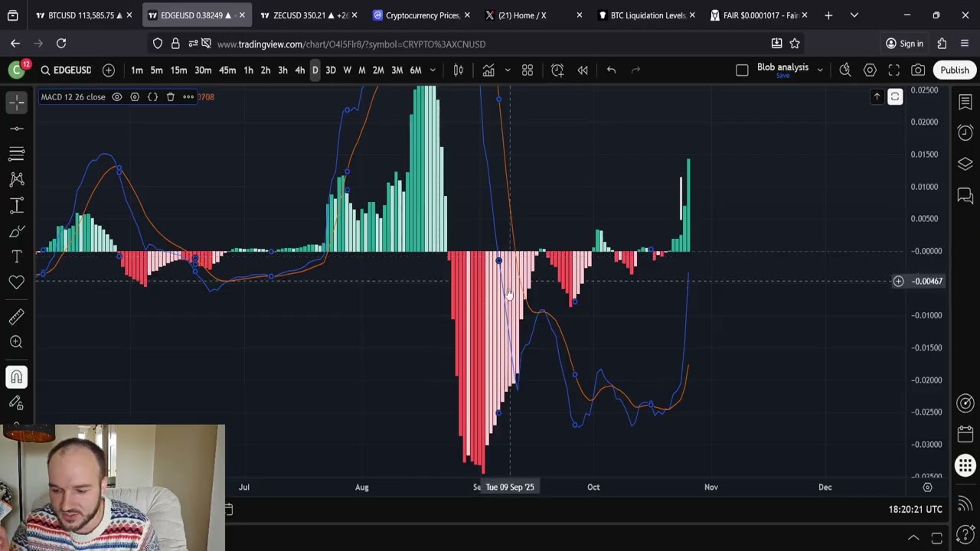This screenshot has height=551, width=980.
Task: Remove the MACD indicator
Action: (171, 97)
